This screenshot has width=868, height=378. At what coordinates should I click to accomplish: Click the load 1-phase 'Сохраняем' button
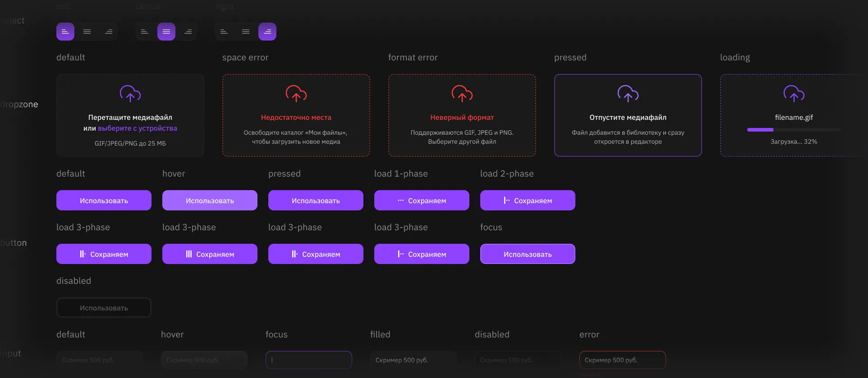point(422,200)
